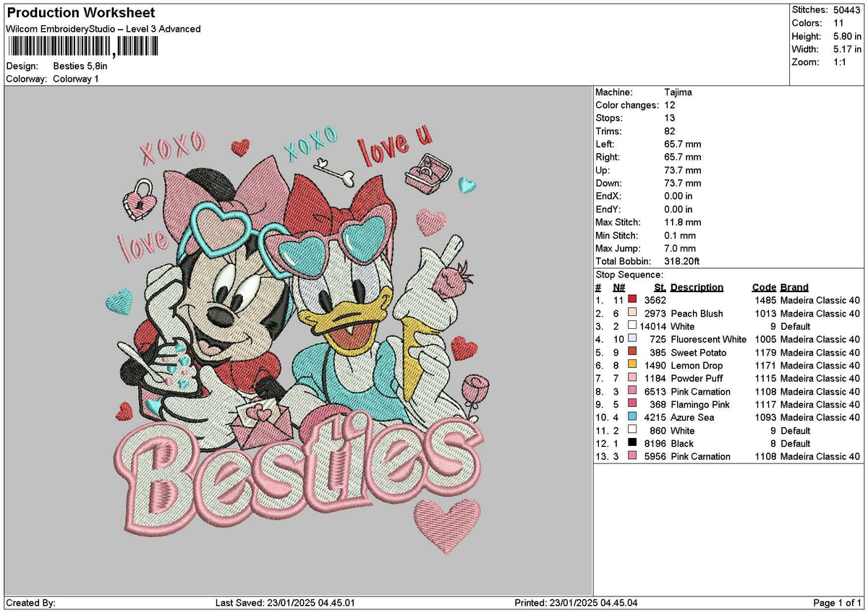Click the red swatch for thread code 1485
The image size is (868, 613).
632,299
